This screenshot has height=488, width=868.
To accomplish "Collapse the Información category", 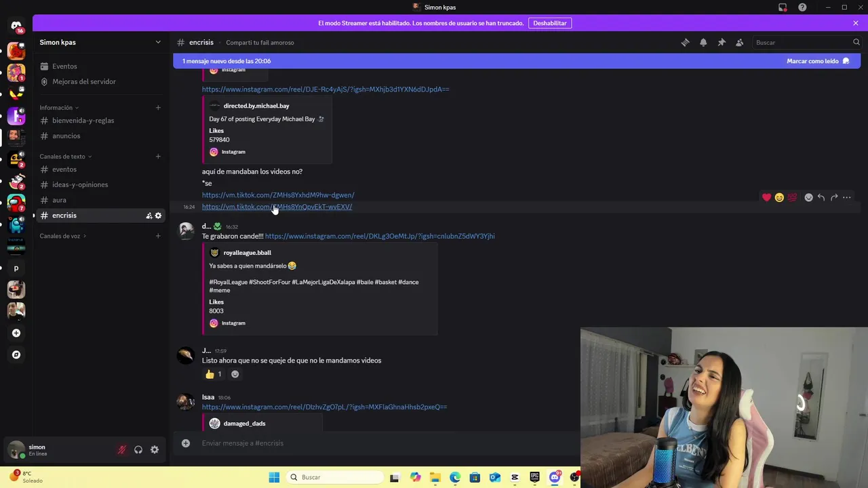I will click(x=59, y=108).
